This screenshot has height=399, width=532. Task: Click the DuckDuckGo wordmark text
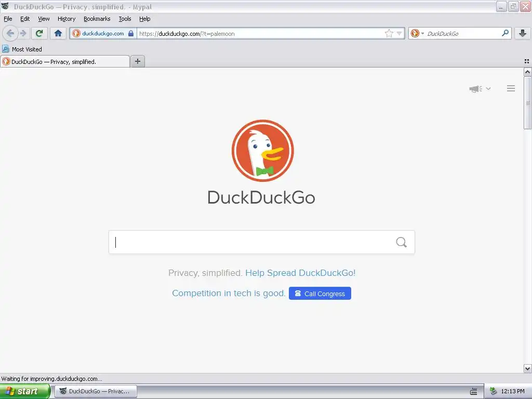click(x=261, y=197)
